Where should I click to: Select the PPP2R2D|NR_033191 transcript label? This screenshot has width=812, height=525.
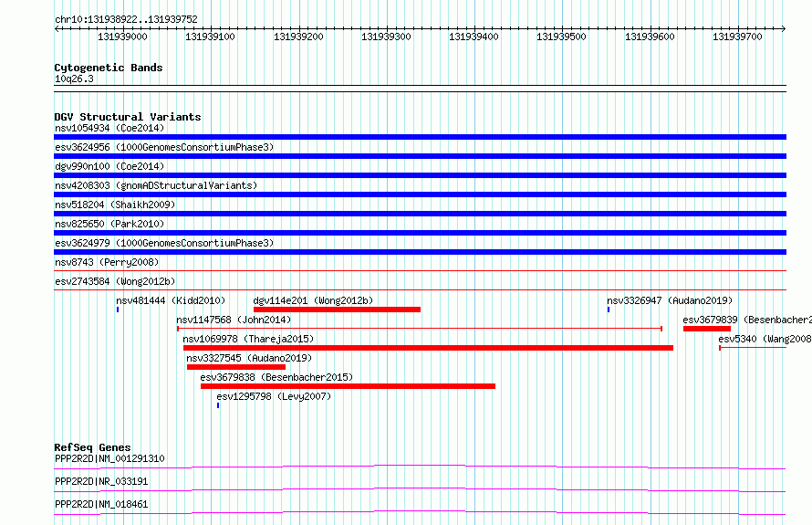[101, 481]
